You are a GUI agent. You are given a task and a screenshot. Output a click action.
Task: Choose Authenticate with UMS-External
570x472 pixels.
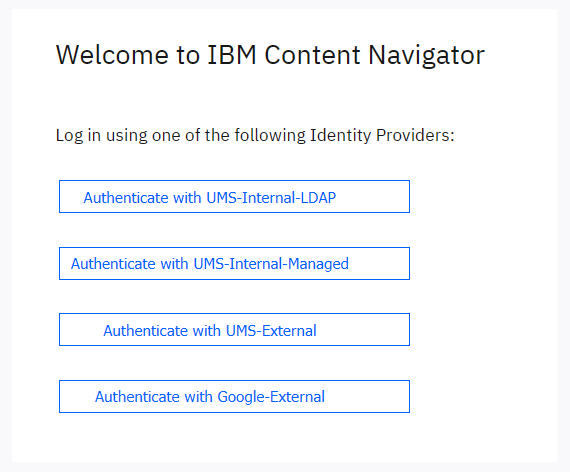(234, 329)
